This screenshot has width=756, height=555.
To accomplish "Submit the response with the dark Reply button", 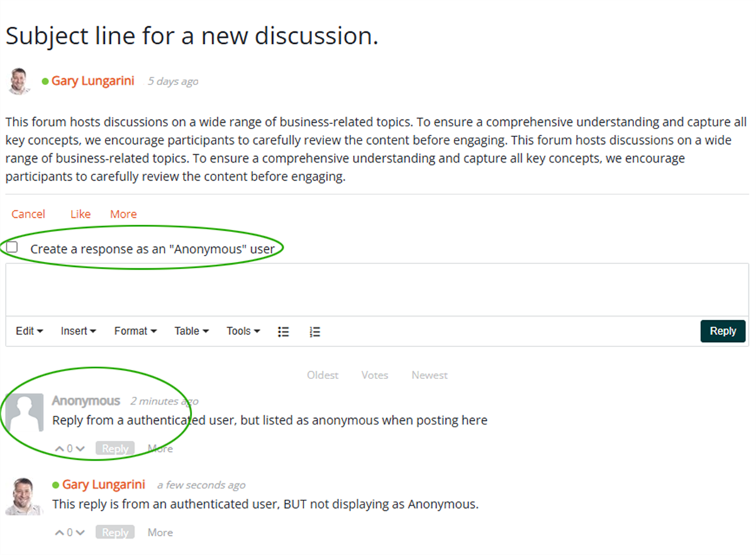I will pos(723,331).
